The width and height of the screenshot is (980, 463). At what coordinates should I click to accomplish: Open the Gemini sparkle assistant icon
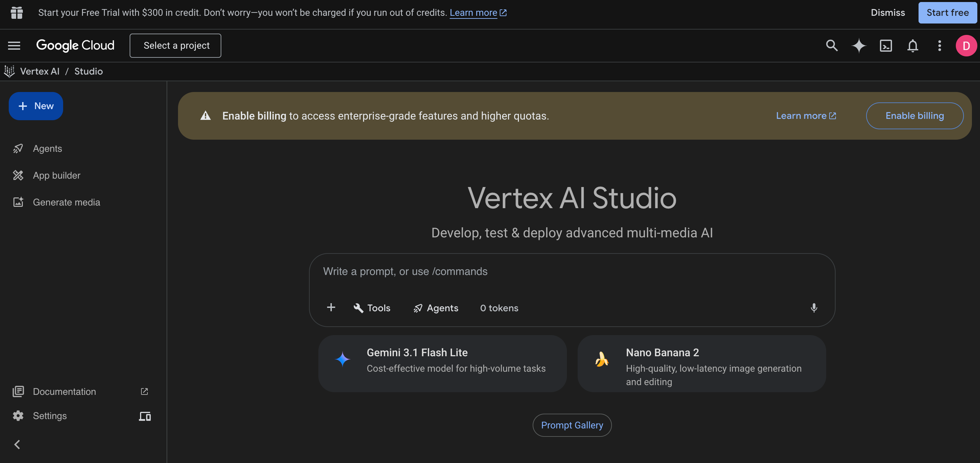859,45
